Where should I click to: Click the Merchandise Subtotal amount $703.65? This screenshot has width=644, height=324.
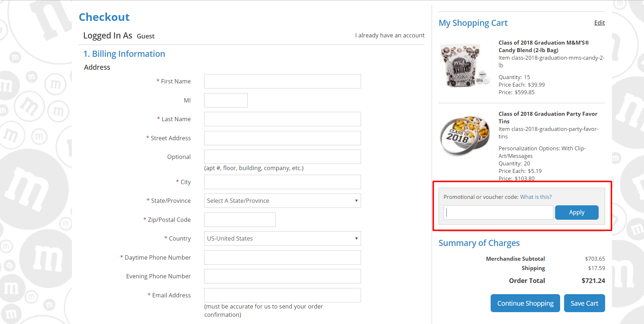pos(595,259)
